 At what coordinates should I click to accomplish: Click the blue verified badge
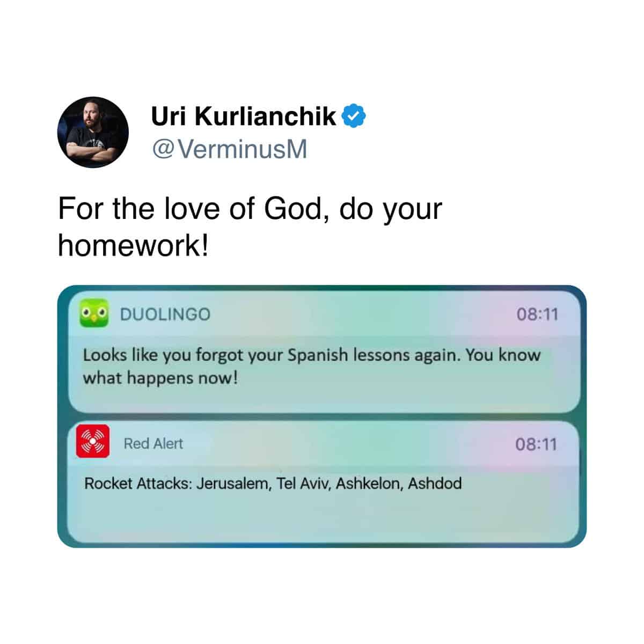click(x=354, y=116)
